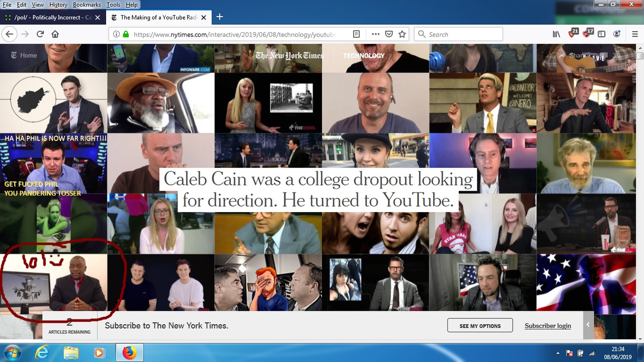Click the Afghanistan map video thumbnail

pyautogui.click(x=53, y=103)
